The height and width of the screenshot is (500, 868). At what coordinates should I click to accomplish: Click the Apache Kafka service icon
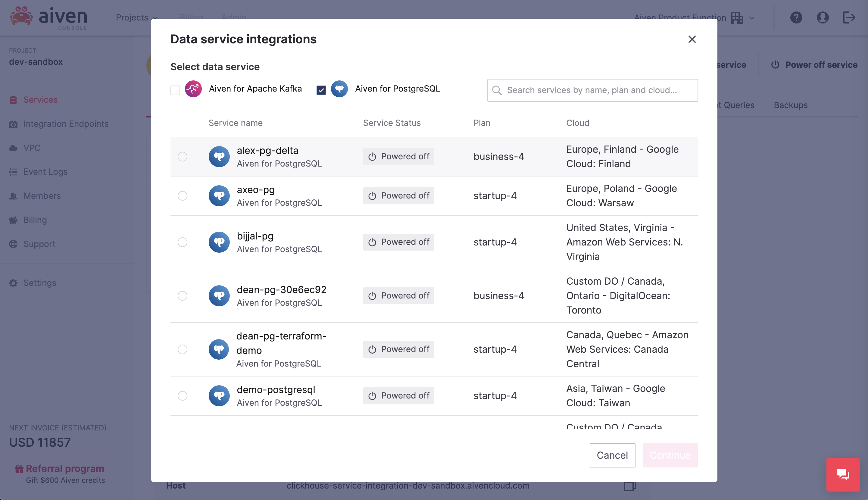193,89
